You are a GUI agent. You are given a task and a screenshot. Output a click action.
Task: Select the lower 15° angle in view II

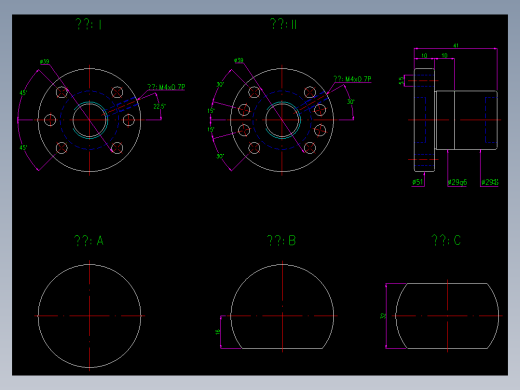point(211,129)
